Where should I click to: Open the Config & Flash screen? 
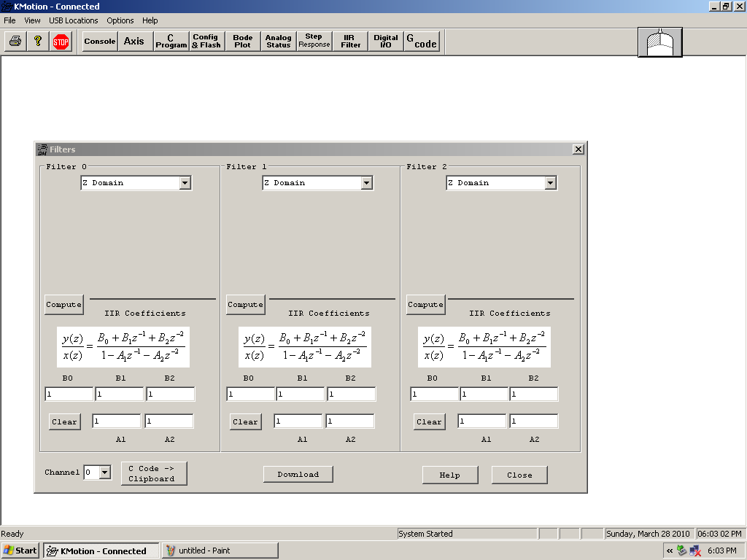(206, 42)
